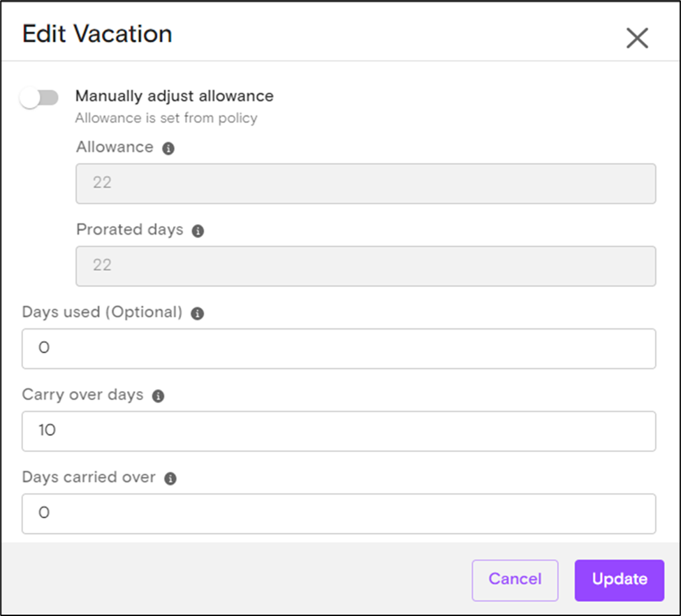Show info for Days carried over
The height and width of the screenshot is (616, 681).
click(x=170, y=478)
